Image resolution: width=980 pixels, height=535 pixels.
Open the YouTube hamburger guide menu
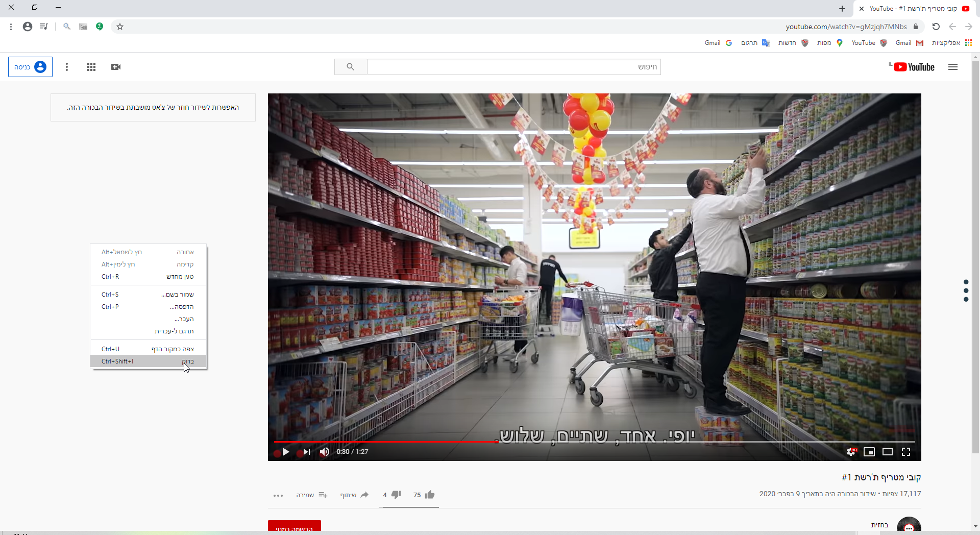(x=953, y=67)
